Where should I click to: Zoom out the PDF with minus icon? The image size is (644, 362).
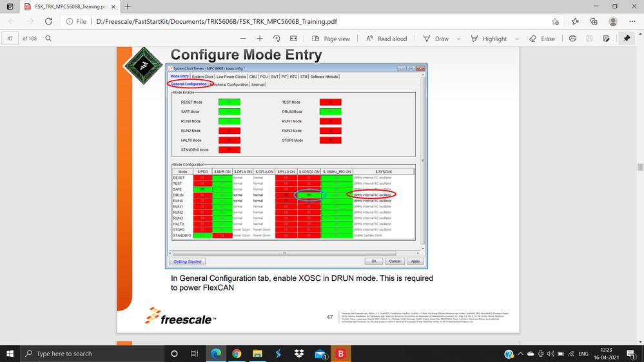(x=243, y=39)
